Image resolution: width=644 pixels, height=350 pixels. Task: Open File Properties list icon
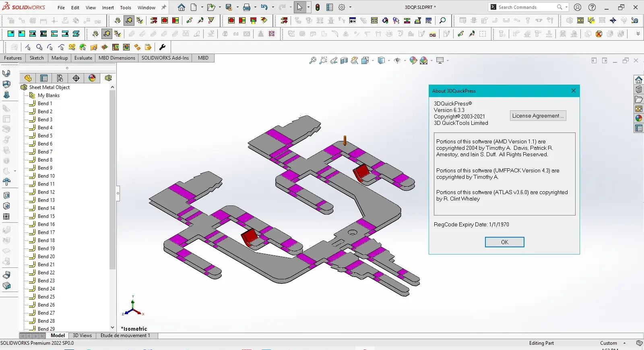[330, 7]
